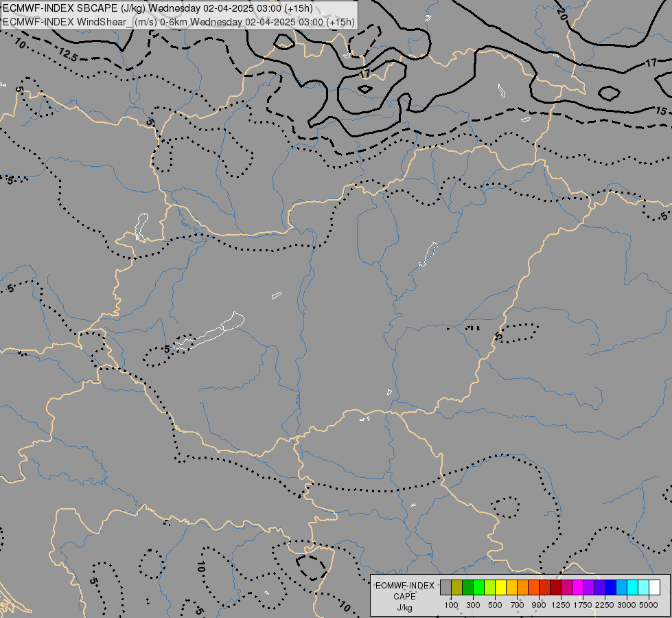Pick the orange swatch above the 700 tick
Image resolution: width=672 pixels, height=618 pixels.
[523, 587]
